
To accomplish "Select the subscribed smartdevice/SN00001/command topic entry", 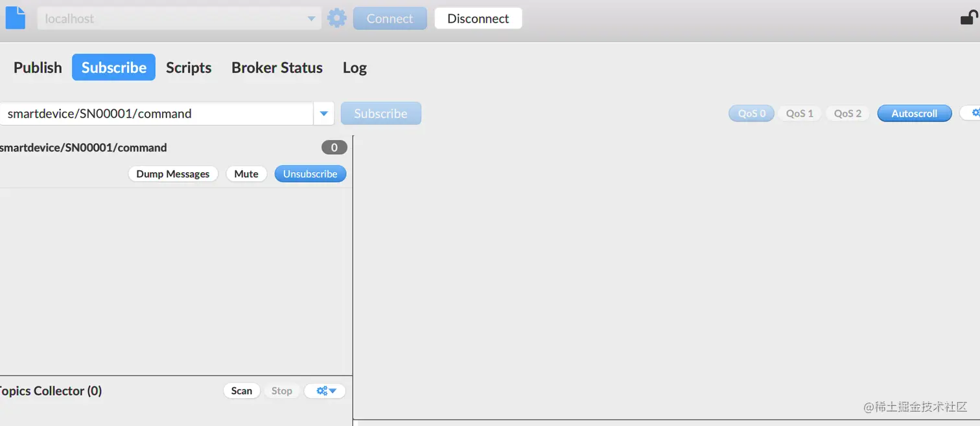I will [x=175, y=162].
